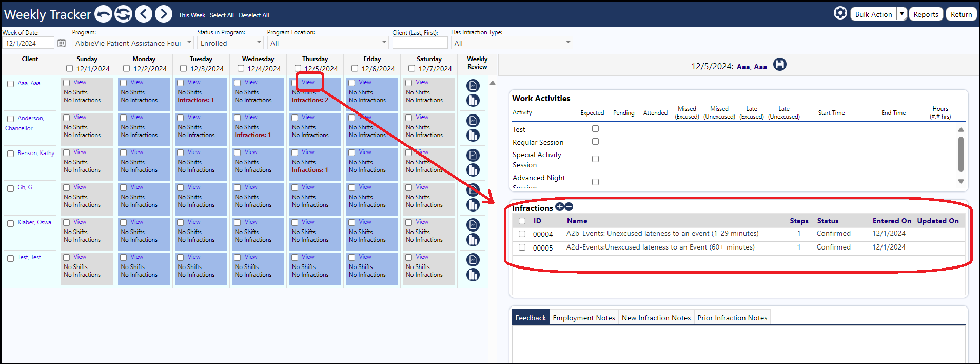This screenshot has width=980, height=364.
Task: Select infraction 00005 row checkbox
Action: 522,247
